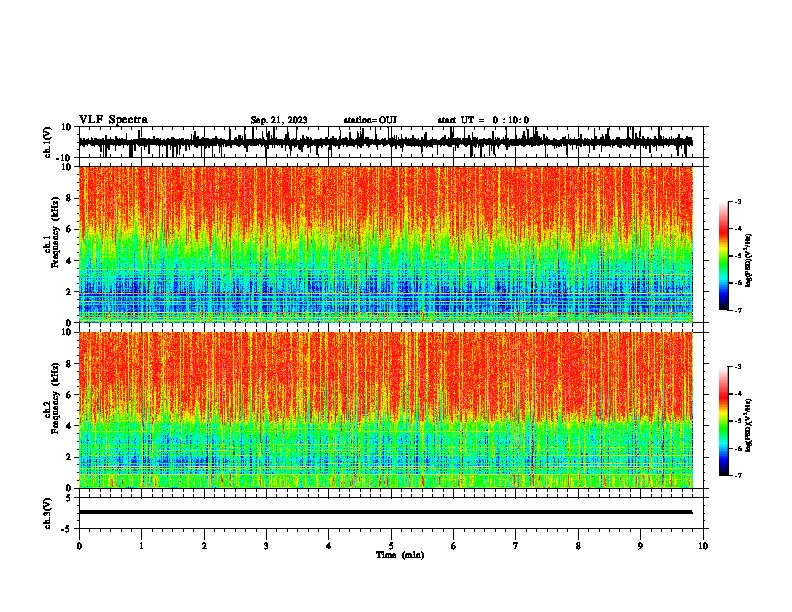Image resolution: width=792 pixels, height=612 pixels.
Task: Click inside the ch.2 spectrogram panel
Action: pyautogui.click(x=386, y=410)
